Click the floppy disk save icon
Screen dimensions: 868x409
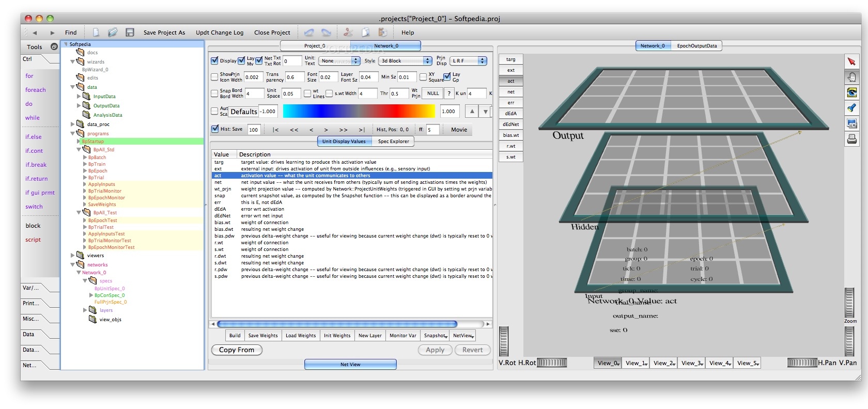(130, 33)
